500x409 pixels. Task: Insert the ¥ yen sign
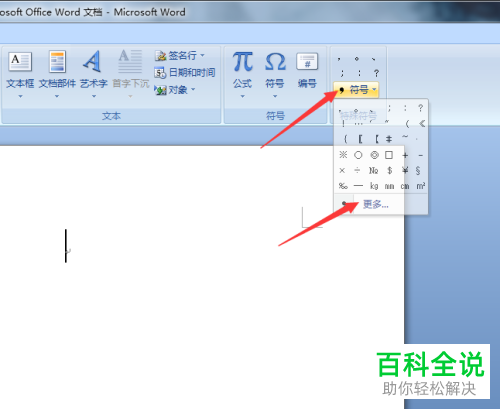coord(405,171)
